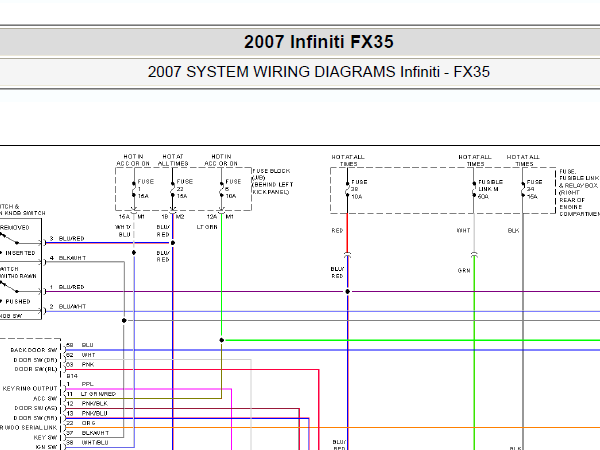The height and width of the screenshot is (450, 600).
Task: Click the "DOOR SW (DR)" label
Action: click(x=35, y=360)
